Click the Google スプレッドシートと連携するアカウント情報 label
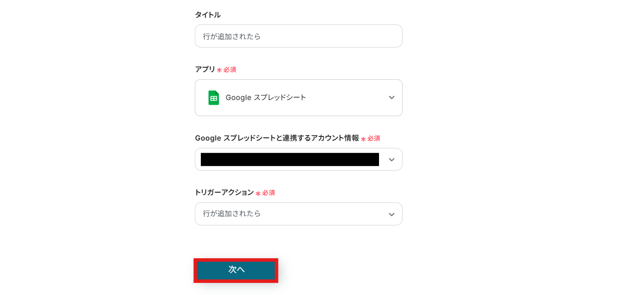 (277, 138)
